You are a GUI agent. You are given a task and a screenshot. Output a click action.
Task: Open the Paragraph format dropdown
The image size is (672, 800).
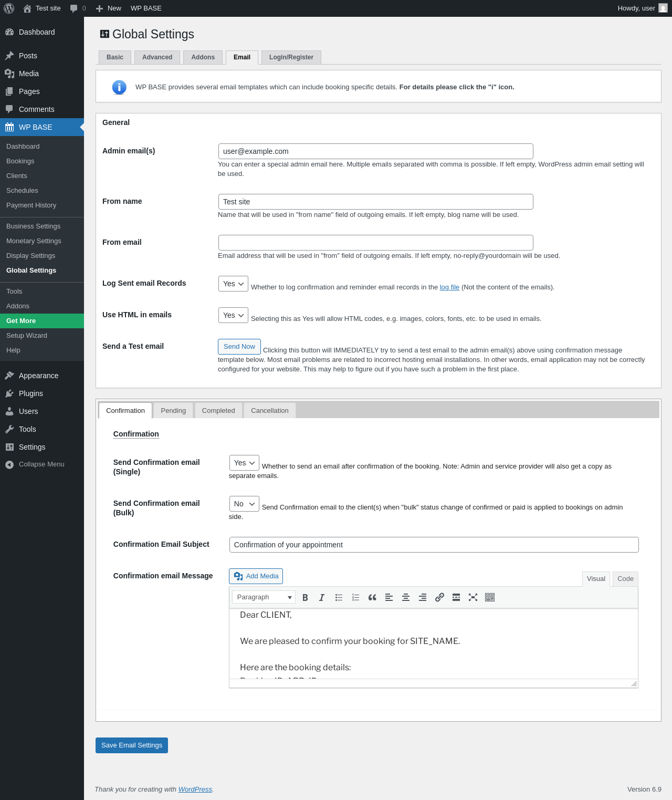pyautogui.click(x=264, y=597)
